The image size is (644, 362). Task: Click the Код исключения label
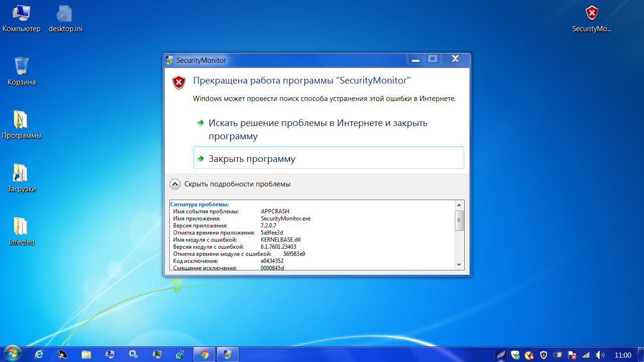pyautogui.click(x=195, y=261)
